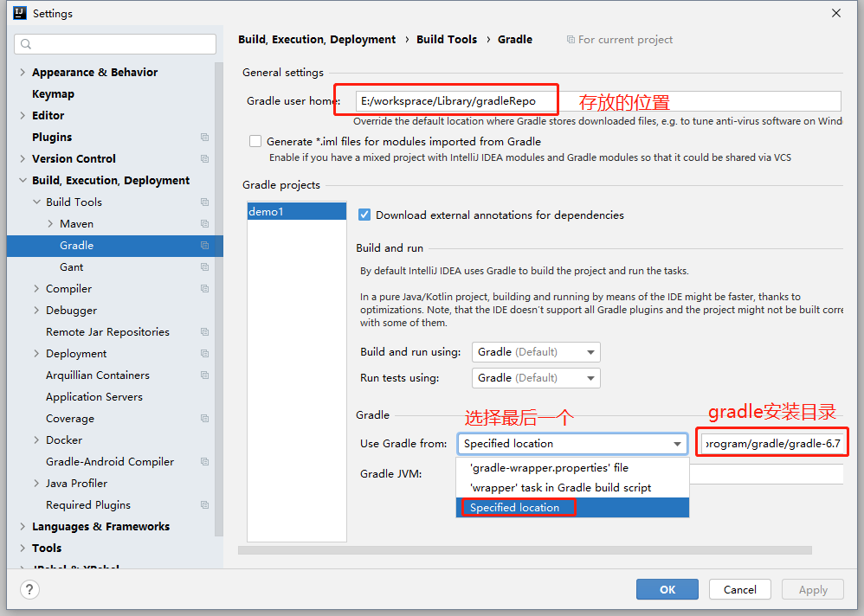
Task: Enable Generate *.iml files checkbox
Action: tap(255, 142)
